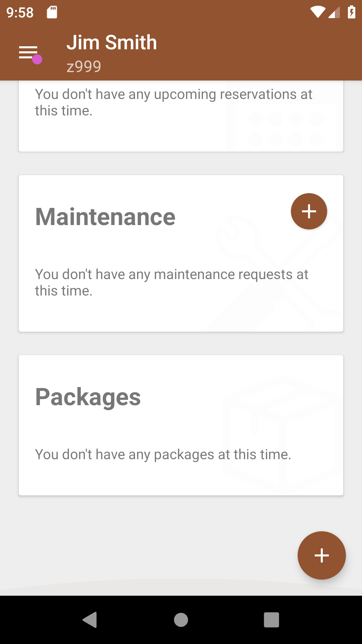The width and height of the screenshot is (362, 644).
Task: Tap the battery status icon
Action: point(351,12)
